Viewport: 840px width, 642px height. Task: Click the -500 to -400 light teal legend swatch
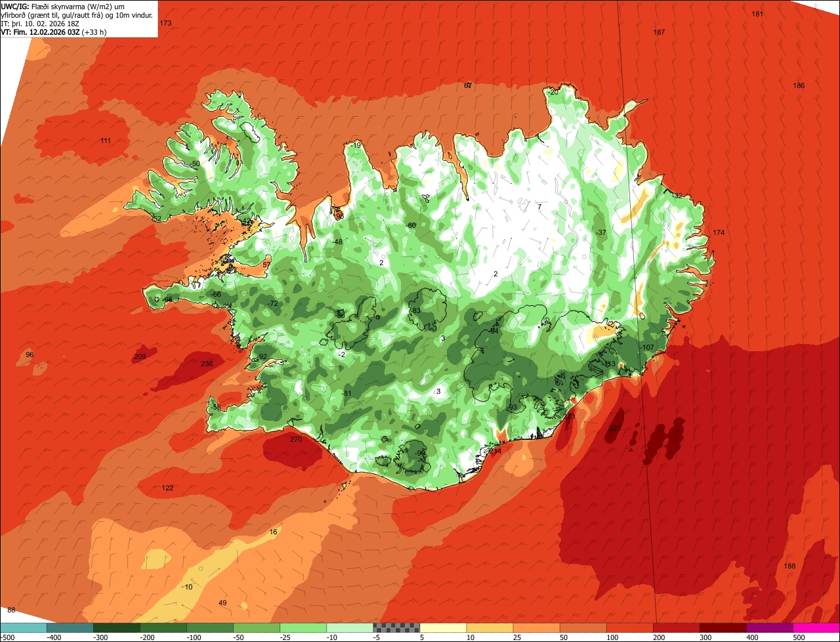click(23, 628)
